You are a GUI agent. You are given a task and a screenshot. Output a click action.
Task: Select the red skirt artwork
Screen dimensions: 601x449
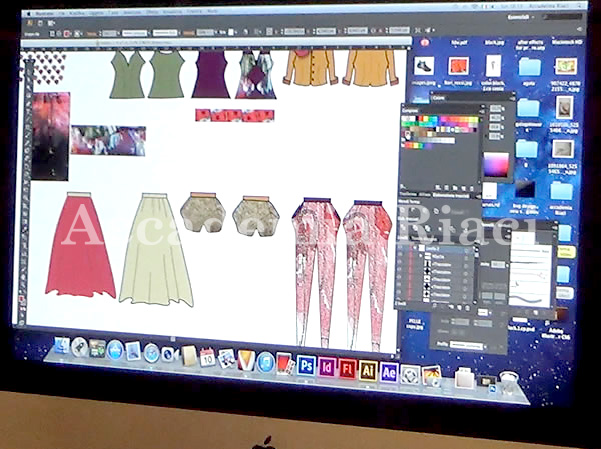pos(80,245)
